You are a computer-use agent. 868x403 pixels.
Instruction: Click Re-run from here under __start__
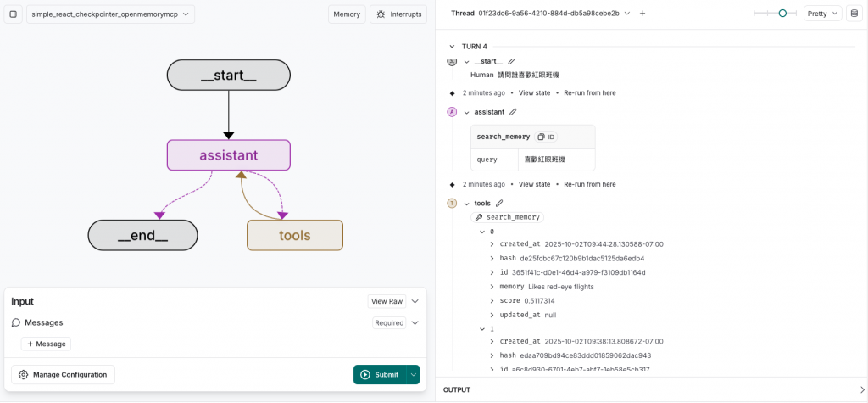click(x=589, y=92)
